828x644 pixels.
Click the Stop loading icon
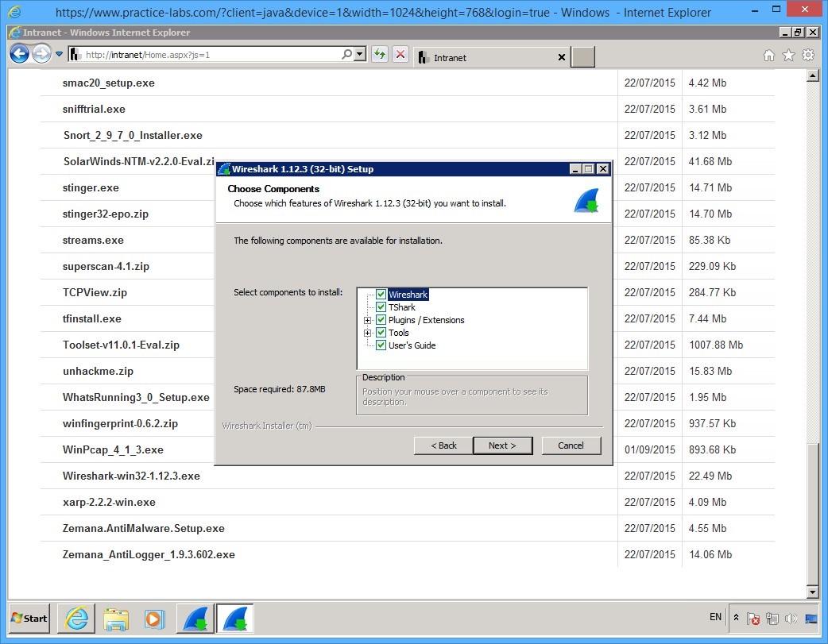(400, 54)
